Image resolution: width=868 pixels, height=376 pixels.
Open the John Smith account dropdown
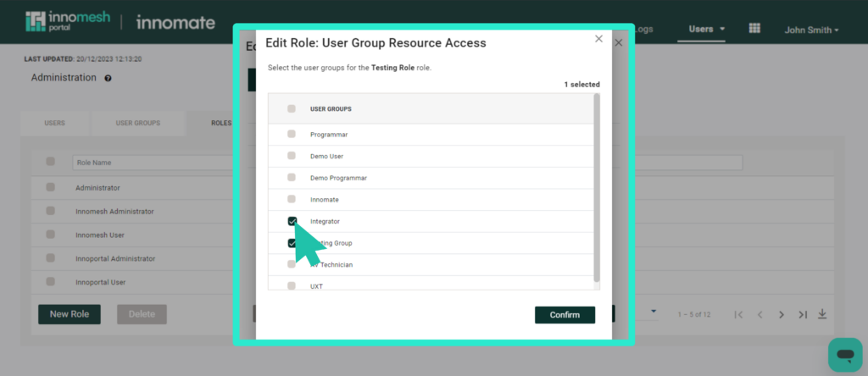pos(811,30)
